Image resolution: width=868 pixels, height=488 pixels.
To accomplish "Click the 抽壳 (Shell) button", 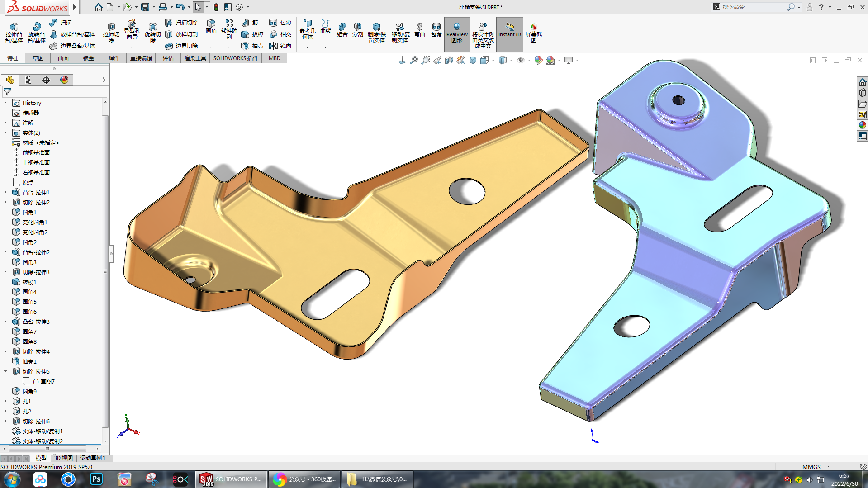I will (252, 46).
